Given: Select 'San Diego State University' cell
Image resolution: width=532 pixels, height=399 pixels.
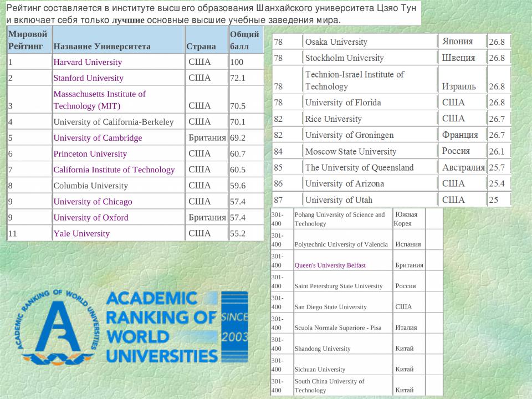Looking at the screenshot, I should (342, 302).
